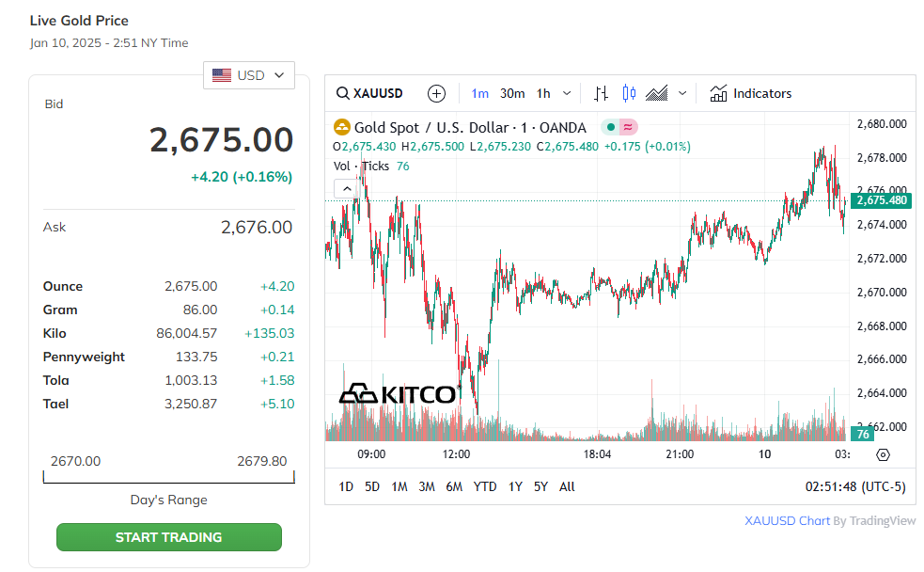Select the 6M date range
Viewport: 924px width, 572px height.
click(x=454, y=486)
